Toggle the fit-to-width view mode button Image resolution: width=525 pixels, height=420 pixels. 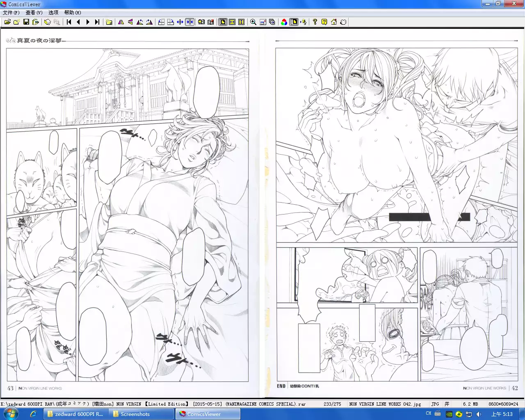[x=232, y=22]
